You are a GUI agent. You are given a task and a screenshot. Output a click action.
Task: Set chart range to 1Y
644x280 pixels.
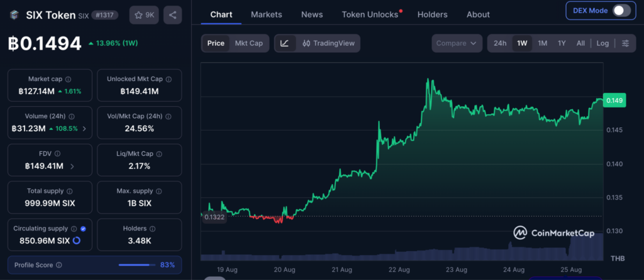562,43
